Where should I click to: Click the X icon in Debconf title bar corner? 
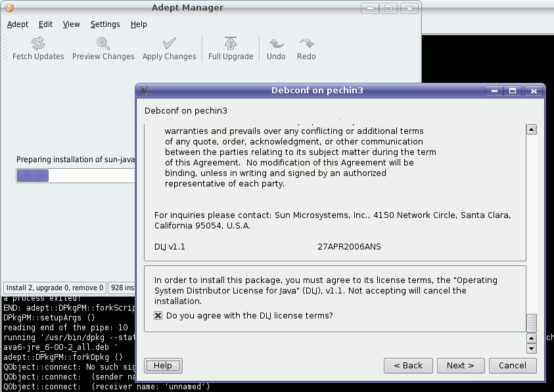[x=144, y=91]
